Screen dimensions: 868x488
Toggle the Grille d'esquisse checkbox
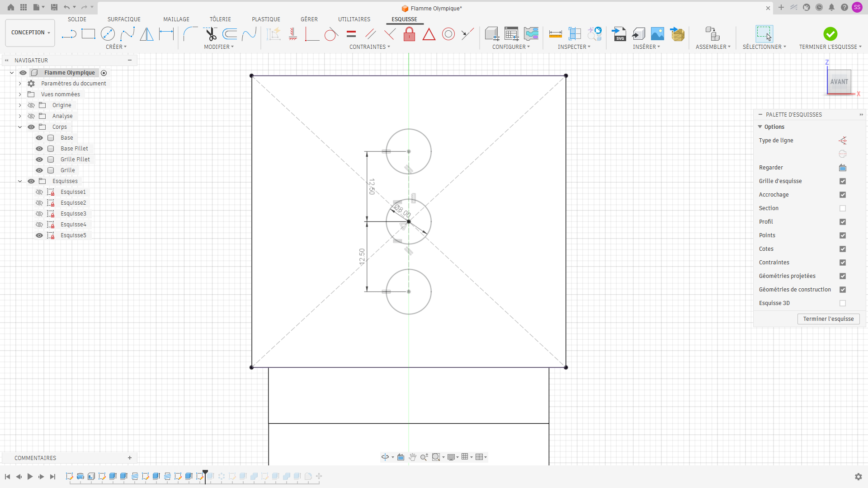(843, 181)
